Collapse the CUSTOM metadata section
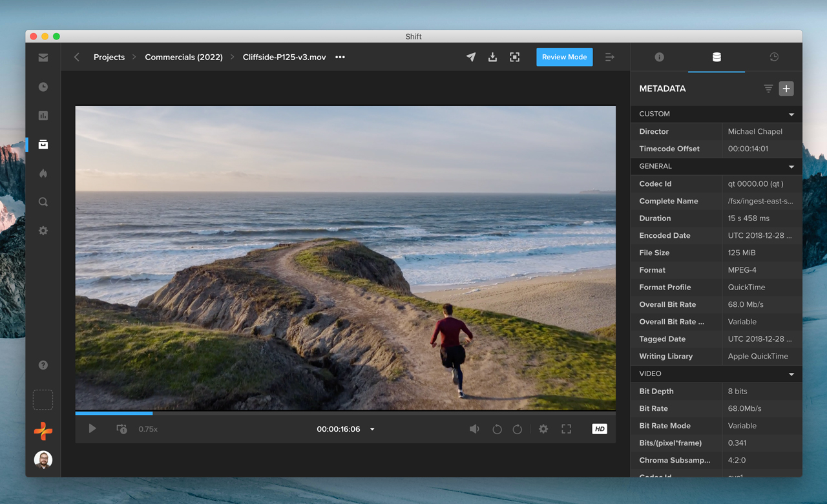This screenshot has width=827, height=504. (x=791, y=114)
